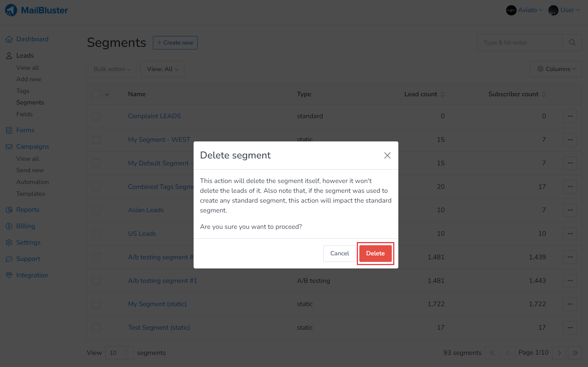
Task: Click the MailBluster logo icon
Action: (11, 10)
